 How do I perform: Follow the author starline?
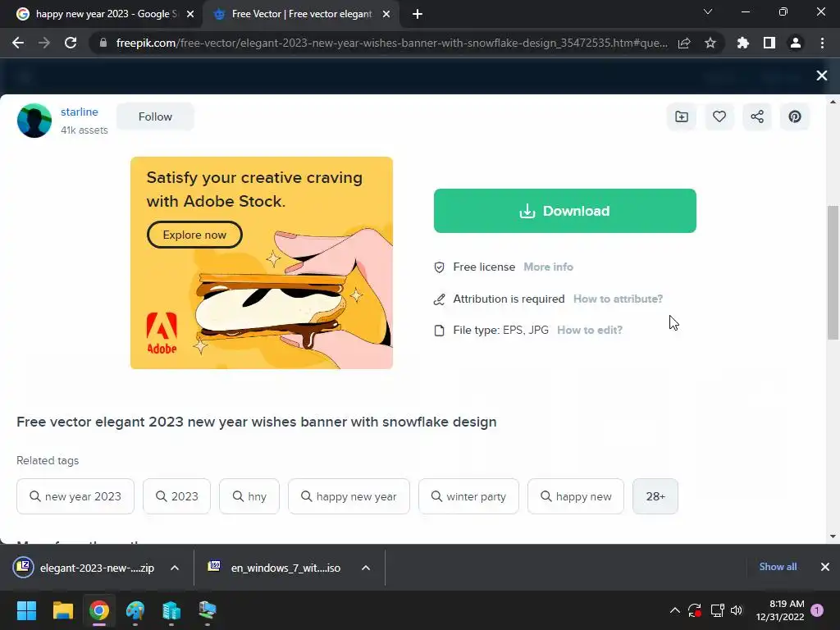[155, 116]
